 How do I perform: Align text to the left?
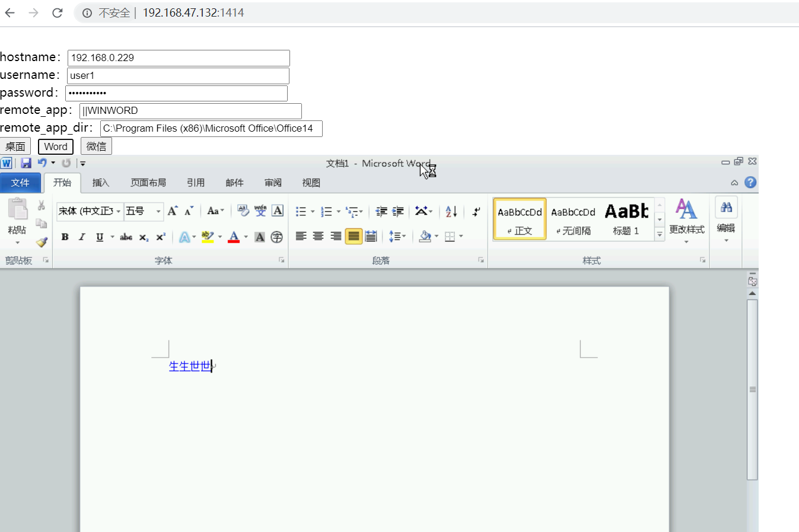301,237
